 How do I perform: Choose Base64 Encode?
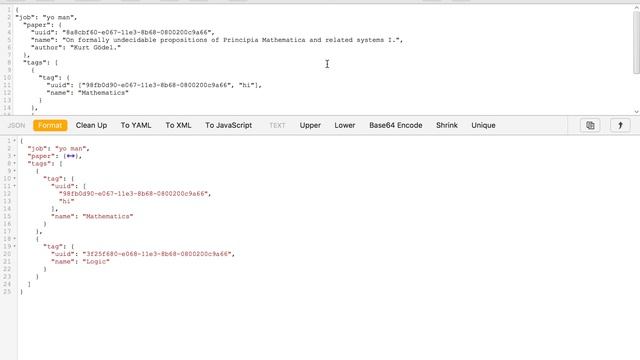(x=396, y=125)
